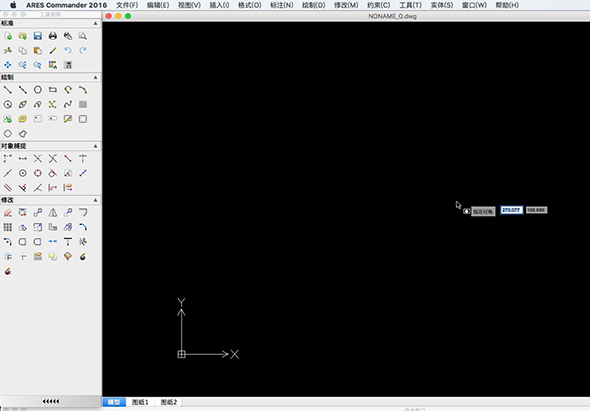Save the drawing with the floppy disk icon
The height and width of the screenshot is (411, 590).
pos(38,36)
